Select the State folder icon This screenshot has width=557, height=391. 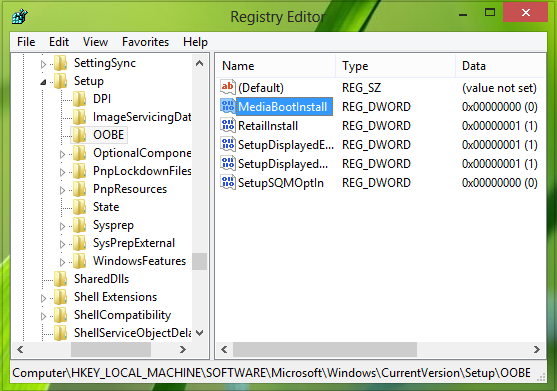coord(80,207)
